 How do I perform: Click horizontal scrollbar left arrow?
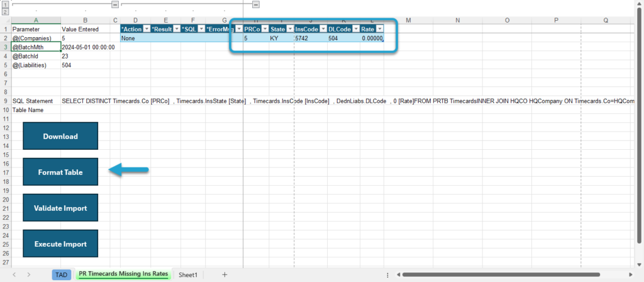[x=397, y=274]
